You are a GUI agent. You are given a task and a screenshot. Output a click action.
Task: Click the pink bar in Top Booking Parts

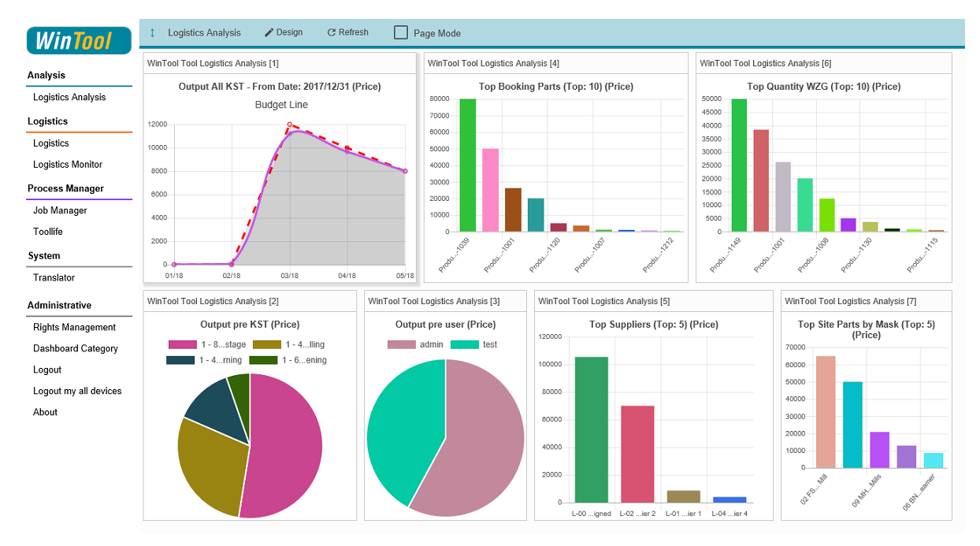[x=490, y=190]
